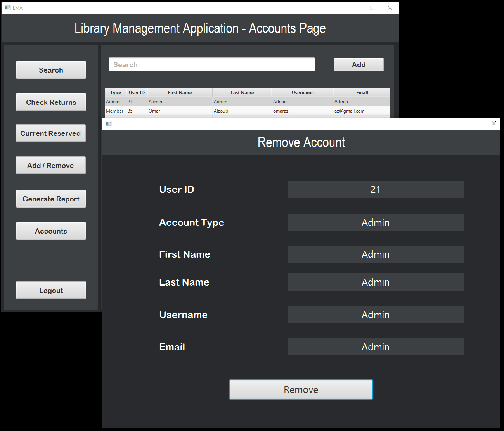The width and height of the screenshot is (504, 431).
Task: Click the Generate Report button
Action: (x=51, y=199)
